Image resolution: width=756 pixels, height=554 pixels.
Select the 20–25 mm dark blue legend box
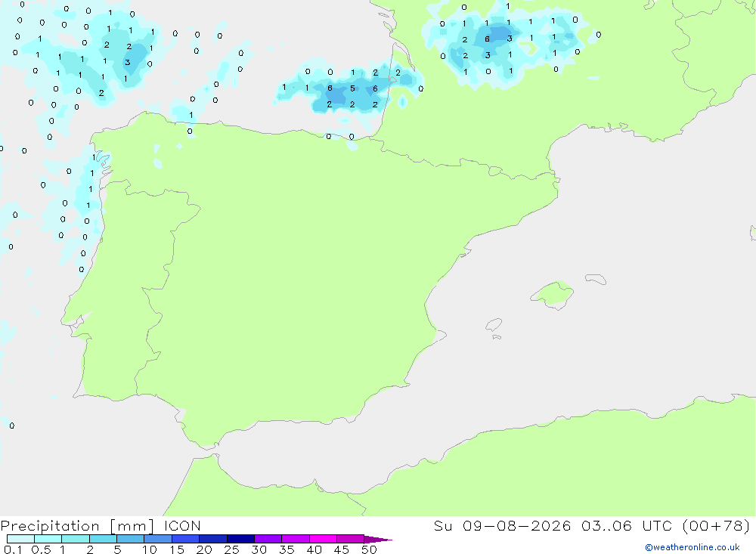click(x=213, y=539)
